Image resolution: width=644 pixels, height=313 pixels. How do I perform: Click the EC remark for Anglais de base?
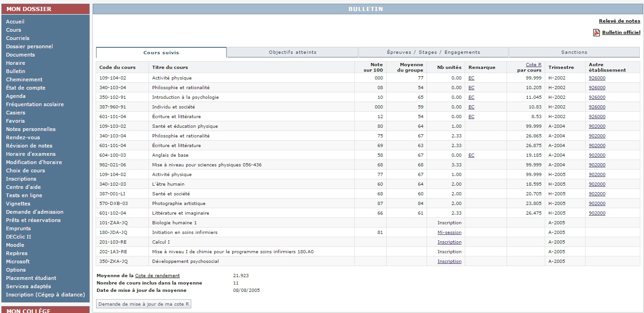(x=471, y=155)
